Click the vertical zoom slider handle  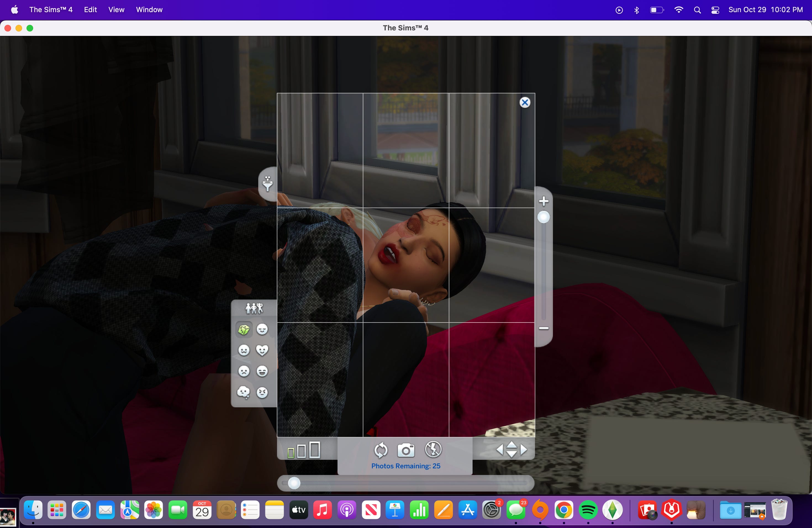(x=544, y=217)
